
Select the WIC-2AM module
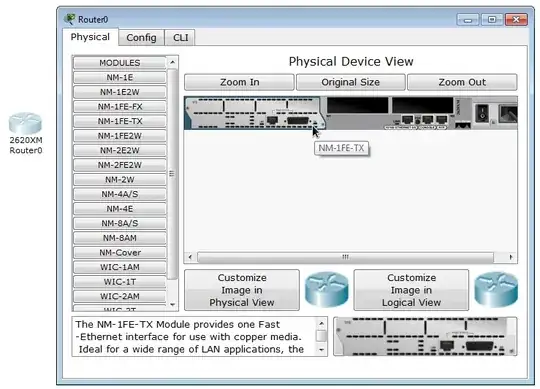(120, 296)
